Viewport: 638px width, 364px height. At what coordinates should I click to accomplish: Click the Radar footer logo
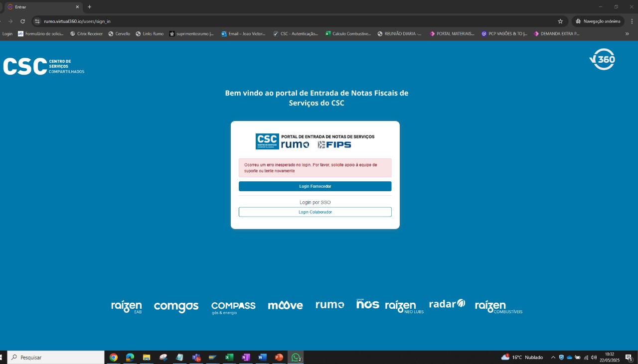[x=447, y=303]
